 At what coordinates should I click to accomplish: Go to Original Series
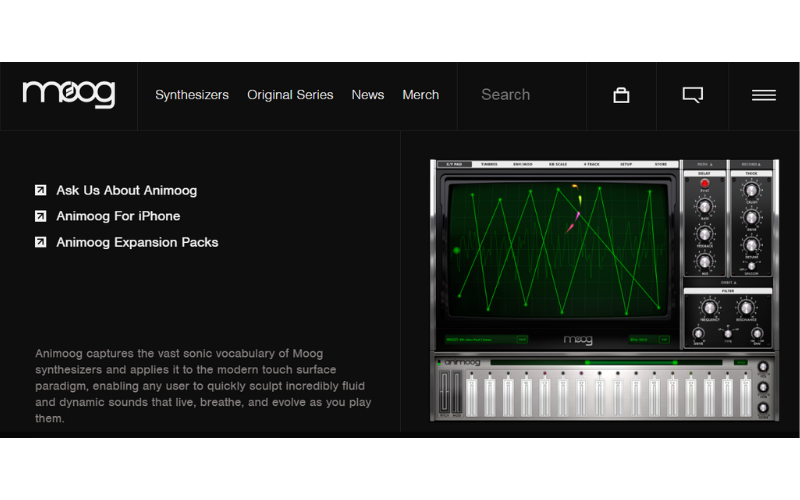pyautogui.click(x=290, y=95)
